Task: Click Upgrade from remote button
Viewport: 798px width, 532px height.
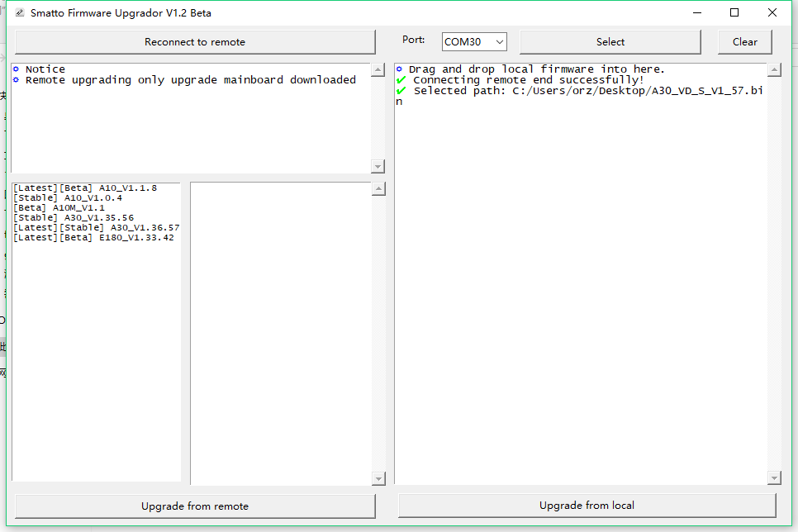Action: tap(195, 506)
